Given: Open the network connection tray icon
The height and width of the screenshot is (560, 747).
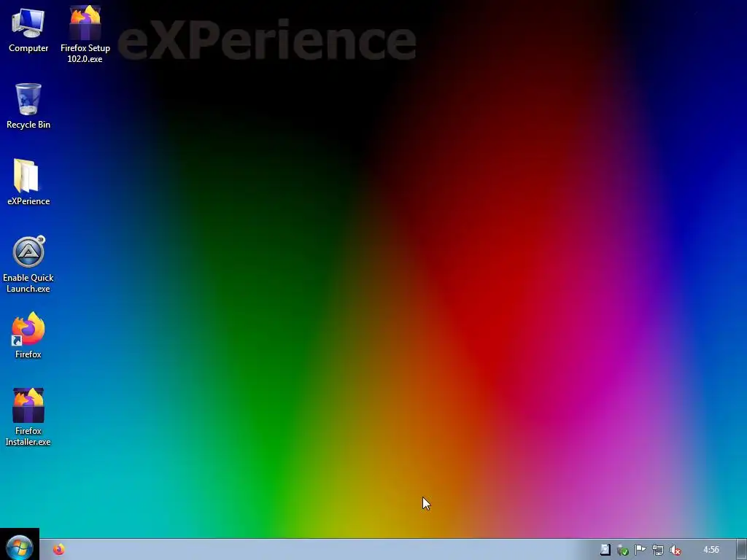Looking at the screenshot, I should (x=657, y=550).
